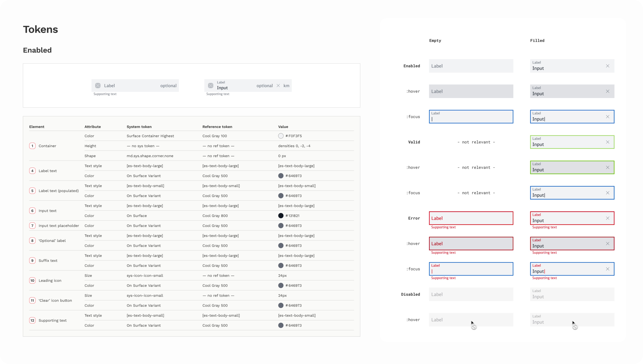Click leading fingerprint icon in empty demo field

click(98, 86)
